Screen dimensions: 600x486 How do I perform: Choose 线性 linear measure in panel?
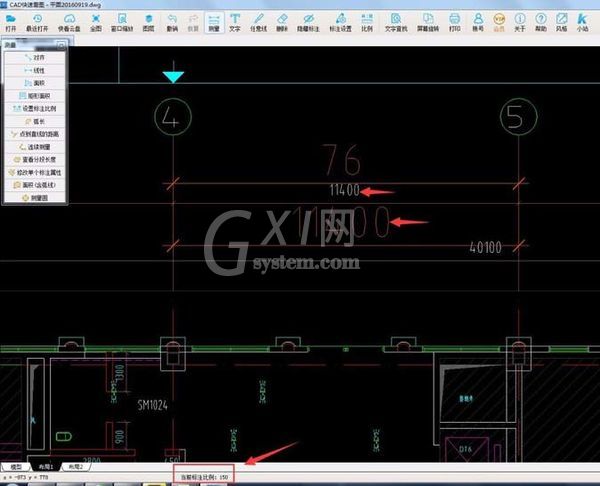tap(35, 70)
